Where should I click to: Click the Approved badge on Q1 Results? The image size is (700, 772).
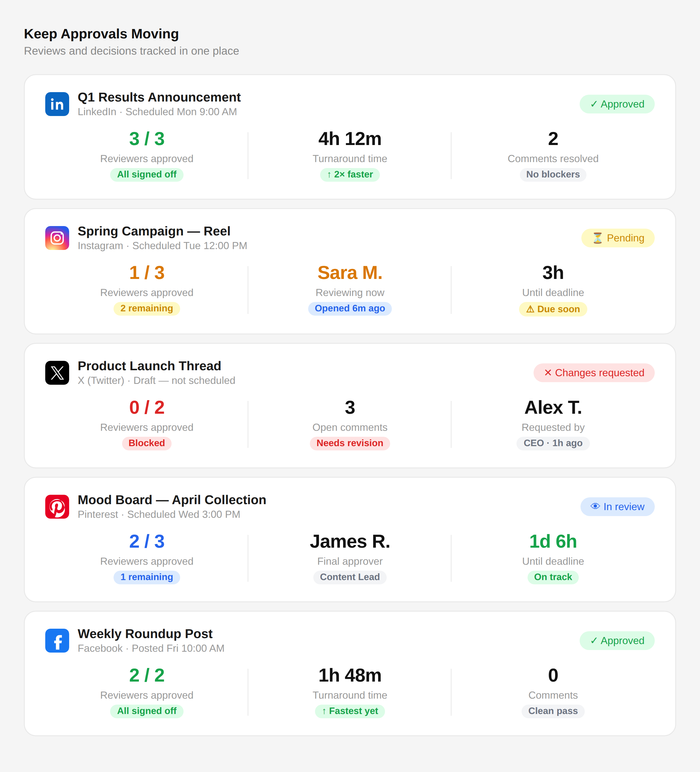pos(616,104)
